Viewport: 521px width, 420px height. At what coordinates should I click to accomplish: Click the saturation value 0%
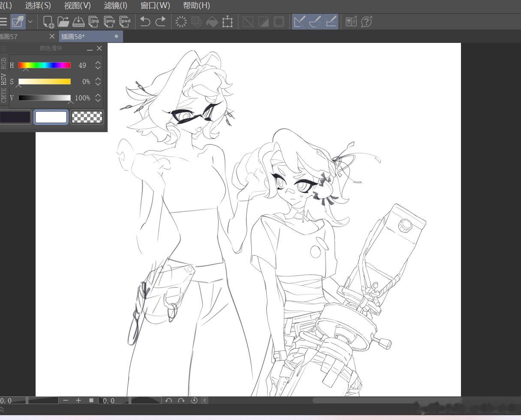(86, 82)
